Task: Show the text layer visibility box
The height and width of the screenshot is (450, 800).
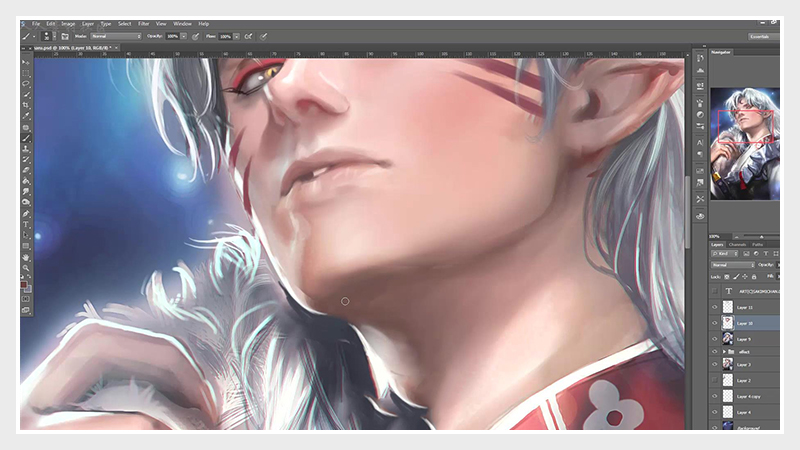Action: (x=714, y=291)
